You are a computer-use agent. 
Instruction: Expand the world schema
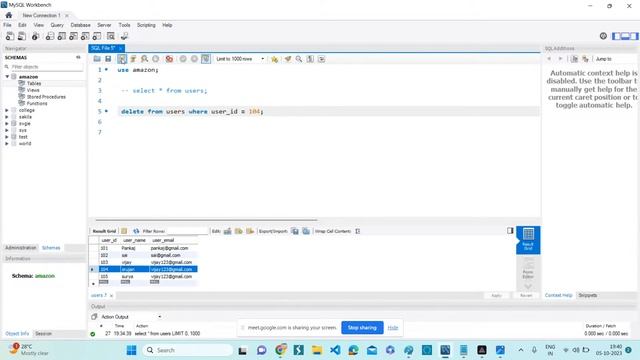tap(7, 144)
